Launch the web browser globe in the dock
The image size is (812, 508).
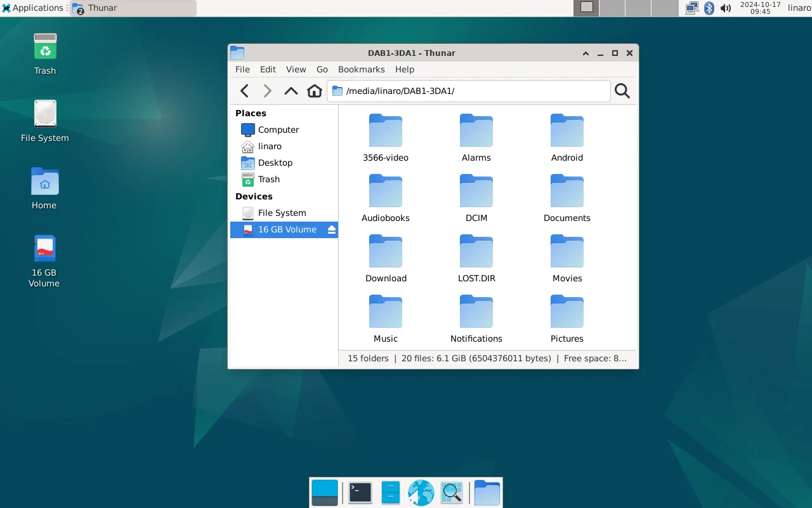pos(421,493)
